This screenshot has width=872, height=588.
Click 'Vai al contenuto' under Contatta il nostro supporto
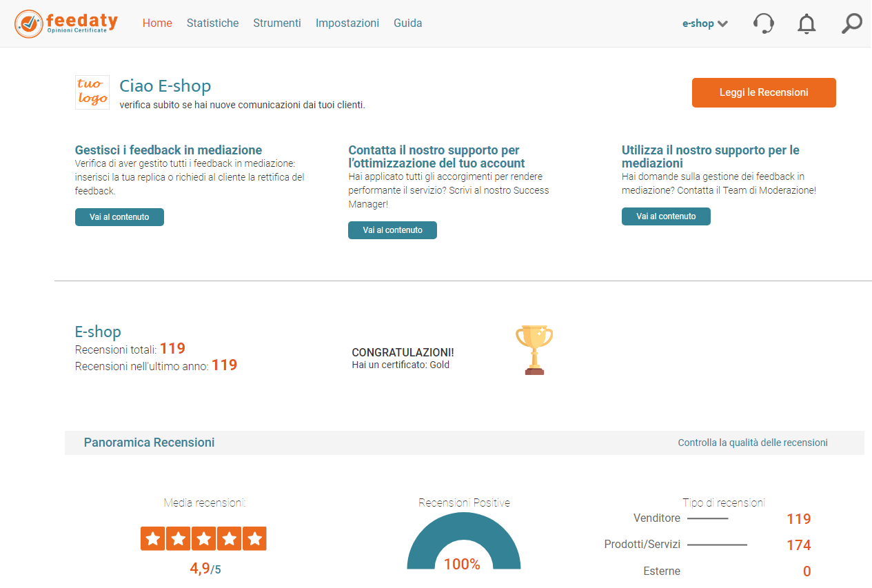392,230
